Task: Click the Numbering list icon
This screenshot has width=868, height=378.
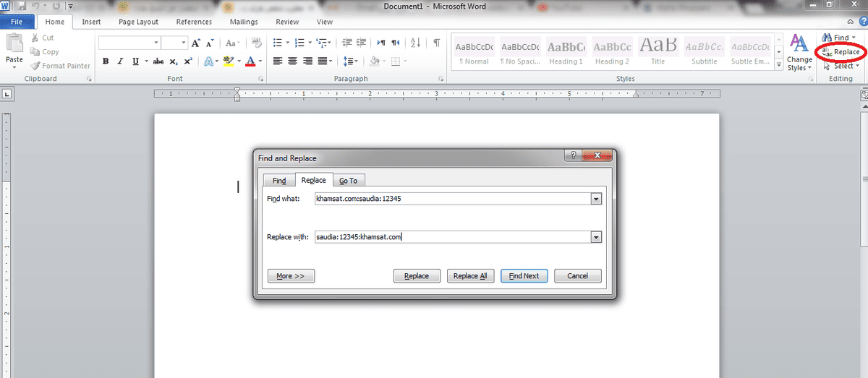Action: click(x=299, y=43)
